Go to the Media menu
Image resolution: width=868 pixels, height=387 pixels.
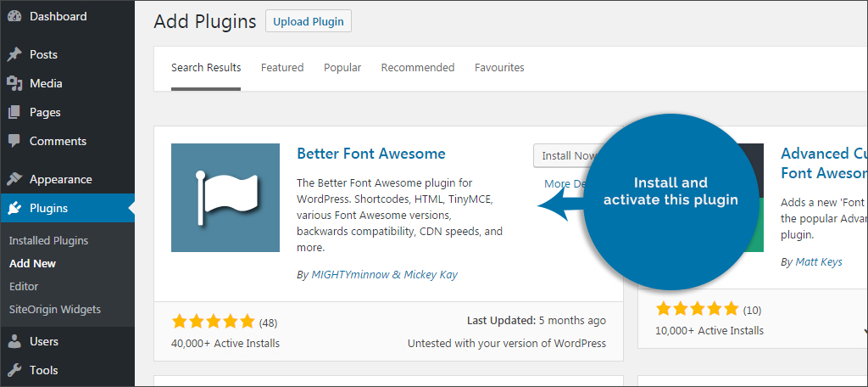46,83
